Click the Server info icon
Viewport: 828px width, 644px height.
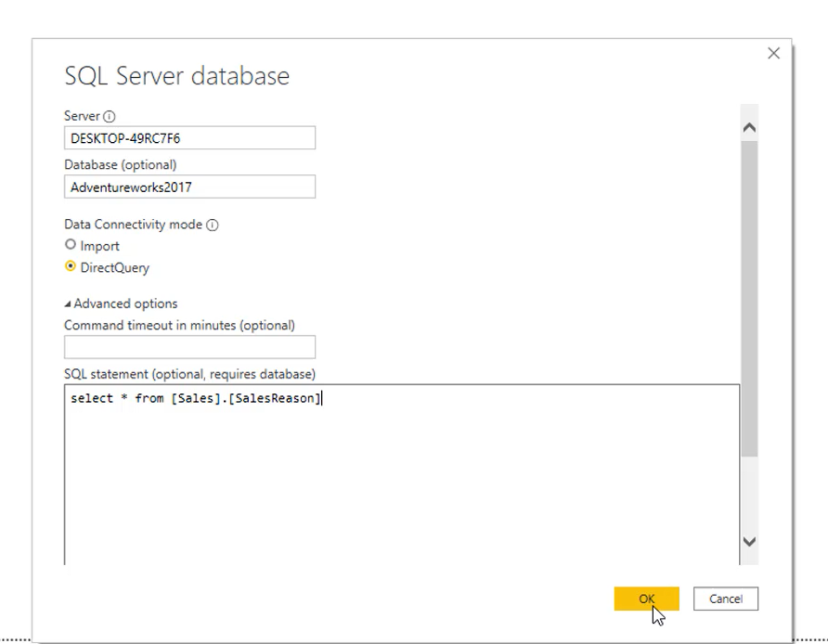[110, 116]
